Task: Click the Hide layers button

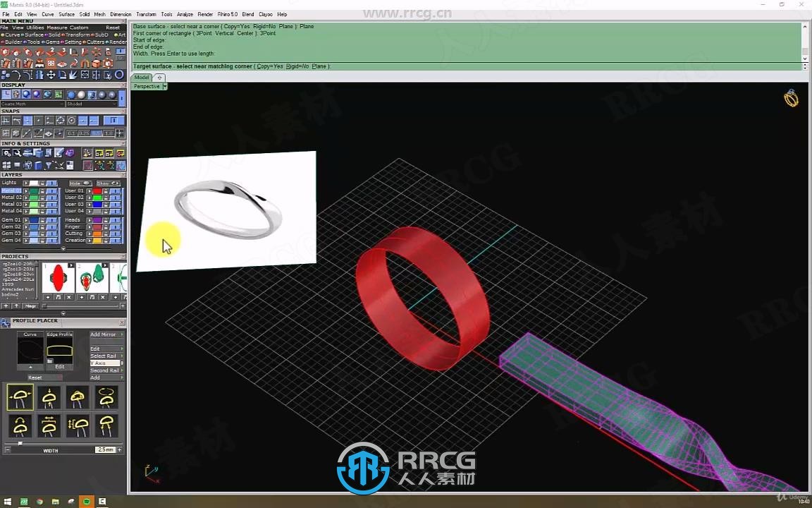Action: [x=81, y=183]
